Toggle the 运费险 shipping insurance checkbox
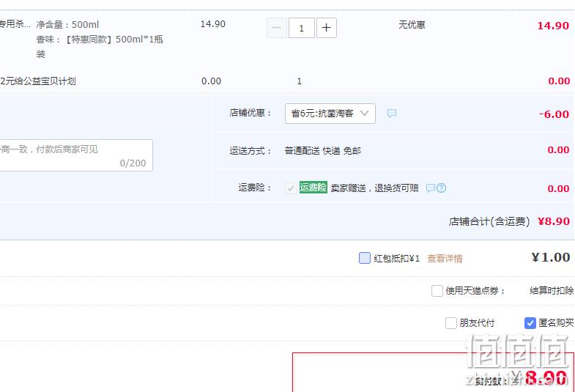The height and width of the screenshot is (392, 575). pos(291,188)
